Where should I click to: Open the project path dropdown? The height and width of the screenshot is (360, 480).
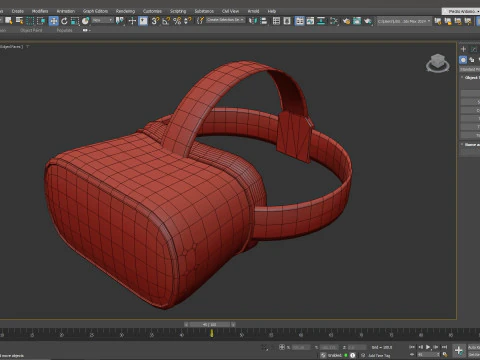pyautogui.click(x=404, y=21)
